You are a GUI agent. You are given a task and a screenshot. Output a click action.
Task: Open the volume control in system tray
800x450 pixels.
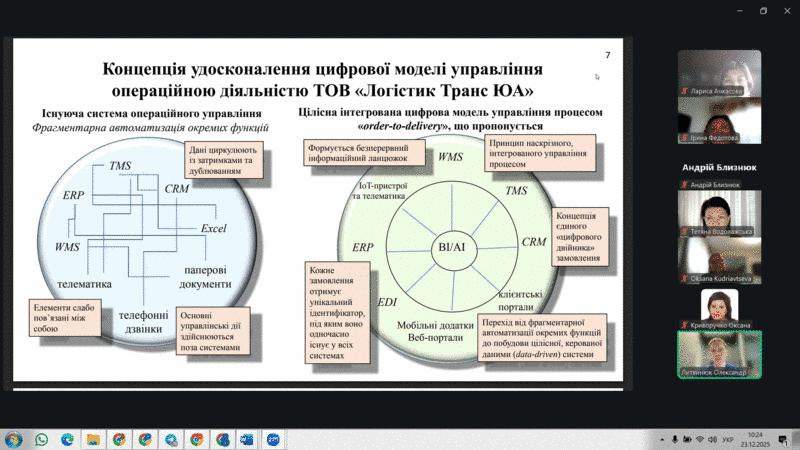coord(711,439)
